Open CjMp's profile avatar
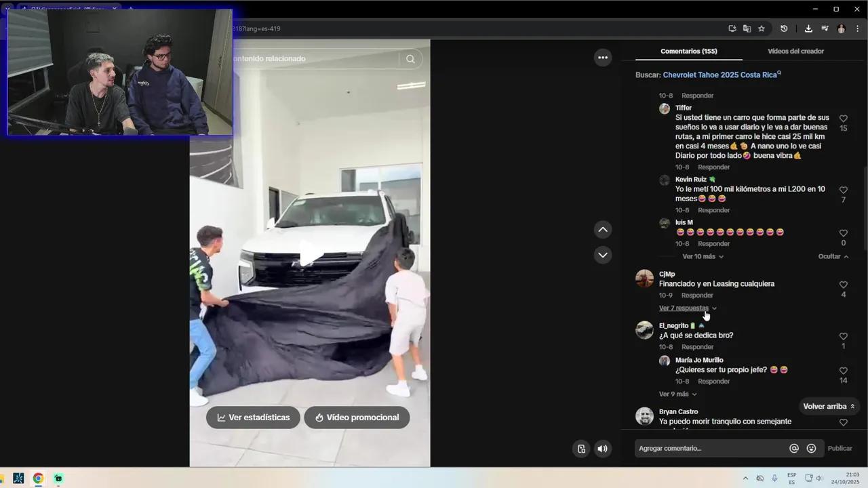This screenshot has height=488, width=868. [x=644, y=279]
